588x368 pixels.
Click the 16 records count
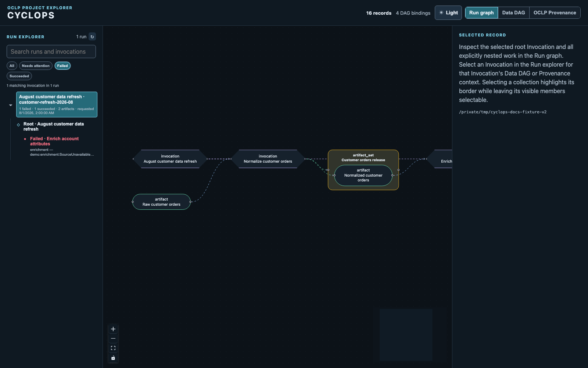coord(379,13)
